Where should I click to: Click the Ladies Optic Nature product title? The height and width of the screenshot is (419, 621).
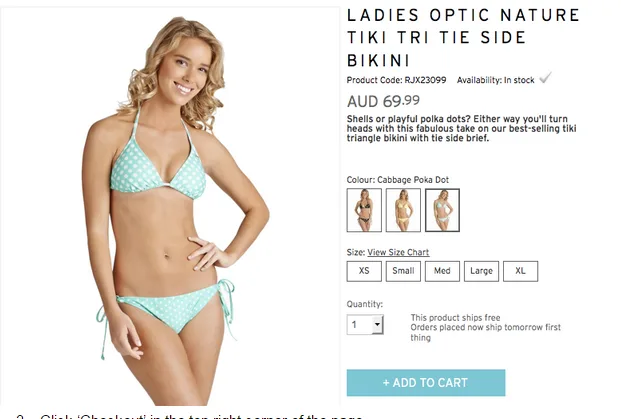coord(463,38)
